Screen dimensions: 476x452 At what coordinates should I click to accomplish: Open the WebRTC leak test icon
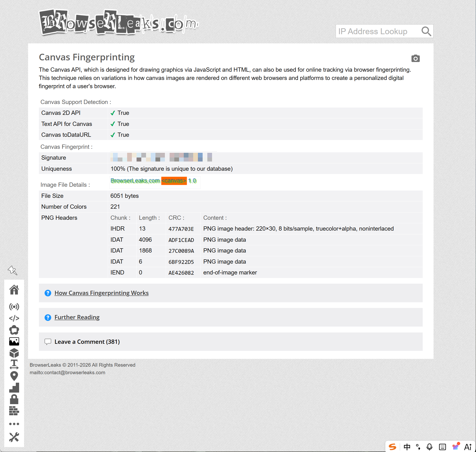pyautogui.click(x=14, y=330)
